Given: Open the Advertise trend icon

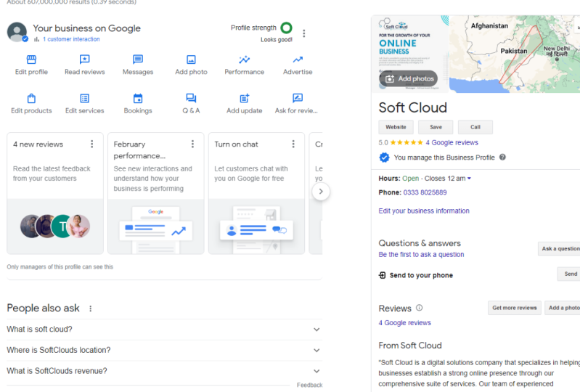Looking at the screenshot, I should coord(298,60).
